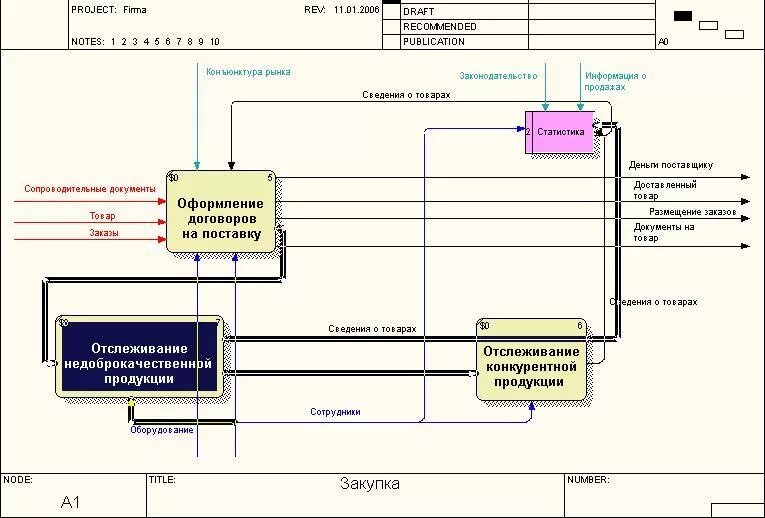Click the NOTES number 1
765x518 pixels.
coord(113,41)
